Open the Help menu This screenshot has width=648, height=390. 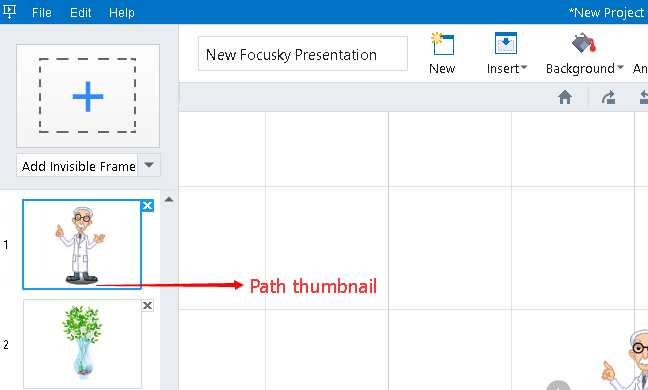[122, 12]
